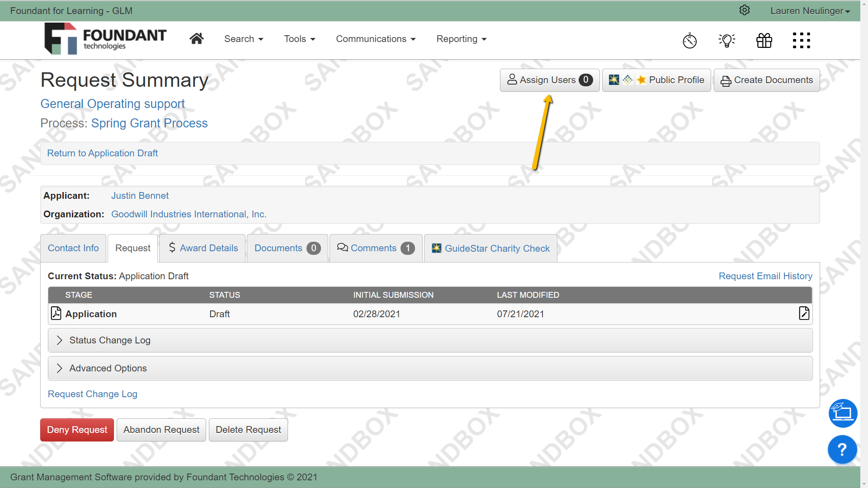Click the Assign Users button
868x488 pixels.
pos(550,80)
